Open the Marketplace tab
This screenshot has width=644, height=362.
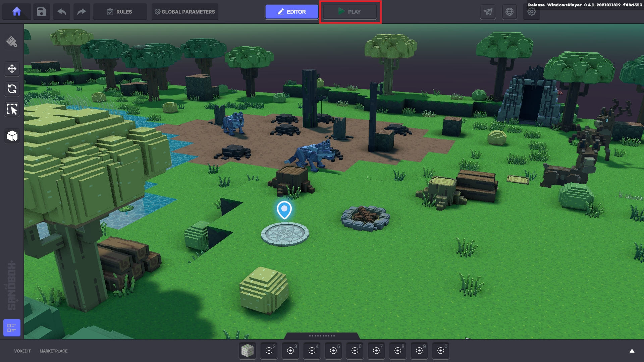pyautogui.click(x=53, y=351)
